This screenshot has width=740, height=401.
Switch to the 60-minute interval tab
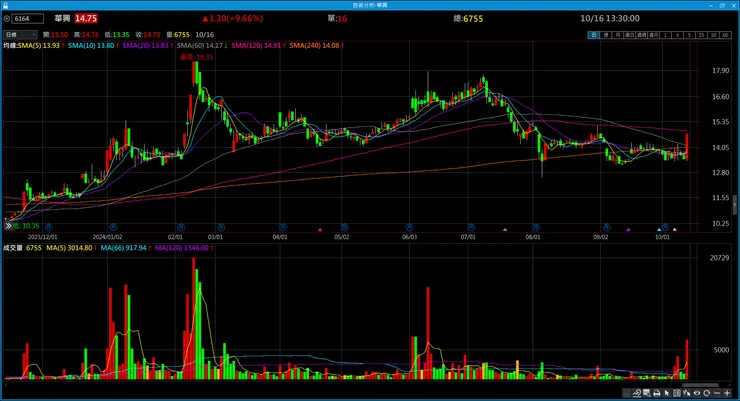(x=725, y=35)
